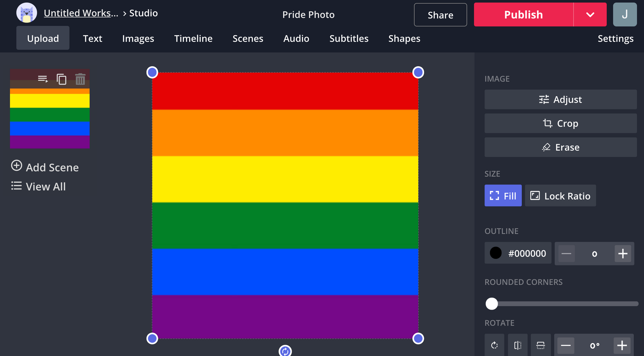Click the rotate clockwise icon
The width and height of the screenshot is (644, 356).
(x=494, y=345)
